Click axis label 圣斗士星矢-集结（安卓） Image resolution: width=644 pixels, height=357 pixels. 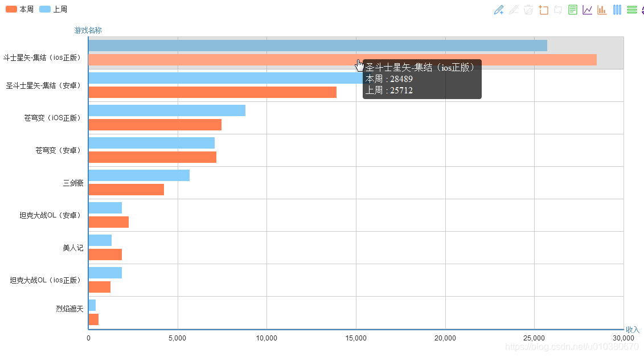[43, 85]
